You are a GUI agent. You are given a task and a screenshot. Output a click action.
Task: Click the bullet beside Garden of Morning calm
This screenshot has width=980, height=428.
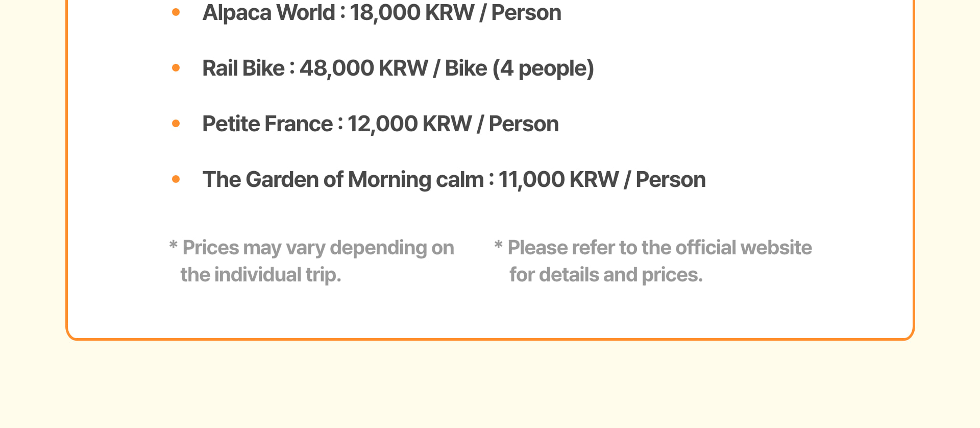click(176, 179)
